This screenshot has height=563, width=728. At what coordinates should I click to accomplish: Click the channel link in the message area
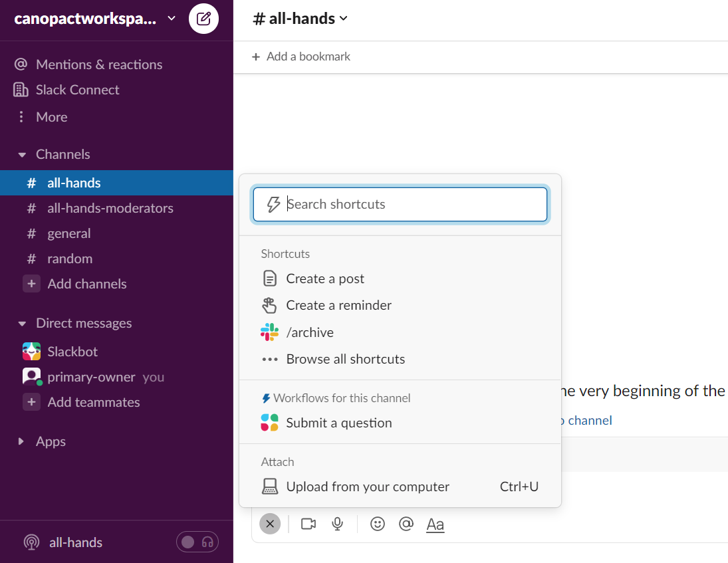click(x=586, y=421)
